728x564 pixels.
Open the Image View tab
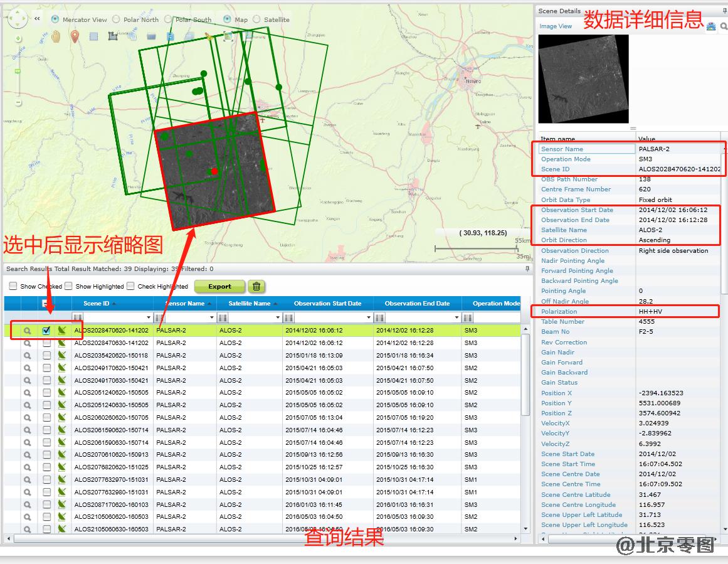click(556, 26)
